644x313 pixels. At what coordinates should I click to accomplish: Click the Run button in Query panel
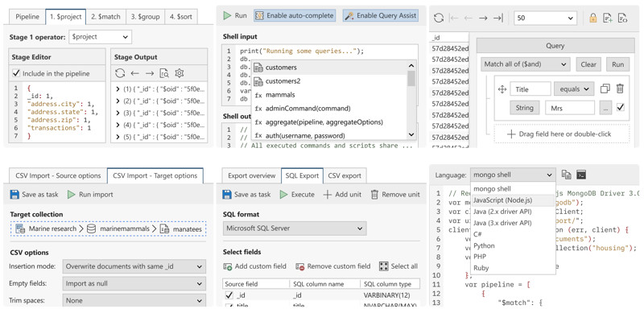(x=617, y=64)
